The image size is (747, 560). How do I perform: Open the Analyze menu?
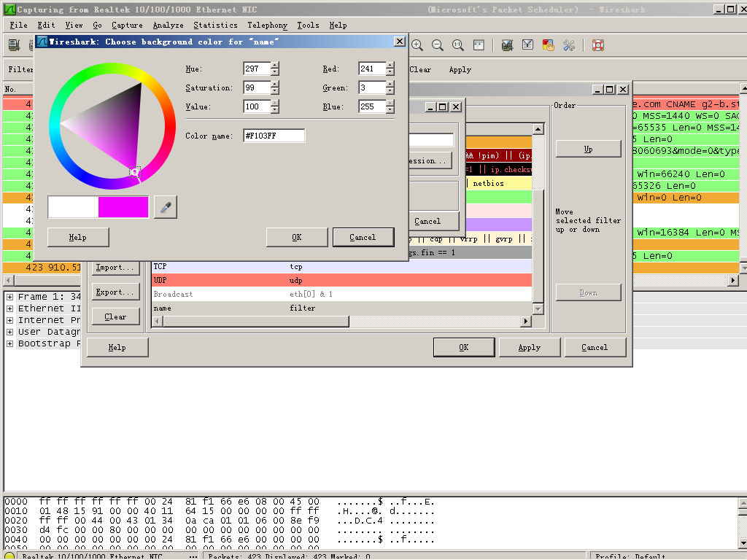click(169, 26)
